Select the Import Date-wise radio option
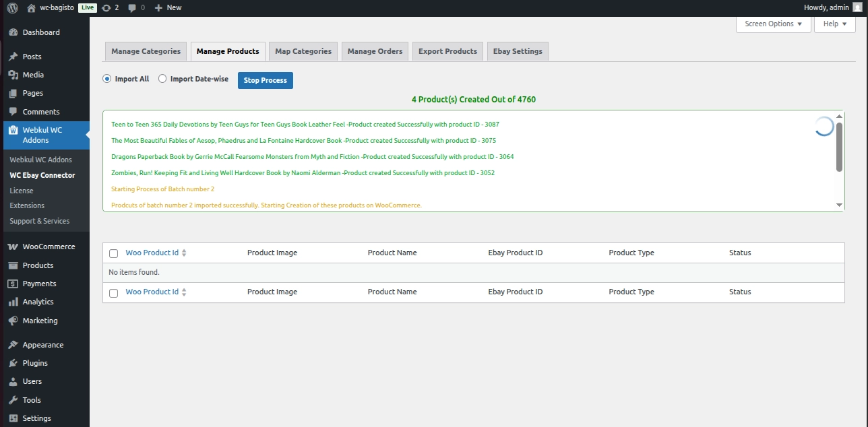Screen dimensions: 868x427 click(162, 79)
